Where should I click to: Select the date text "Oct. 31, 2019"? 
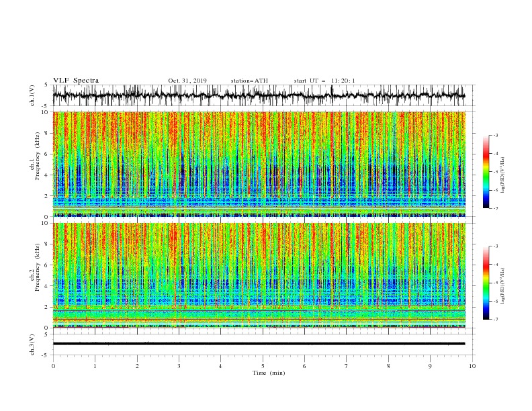pos(187,81)
